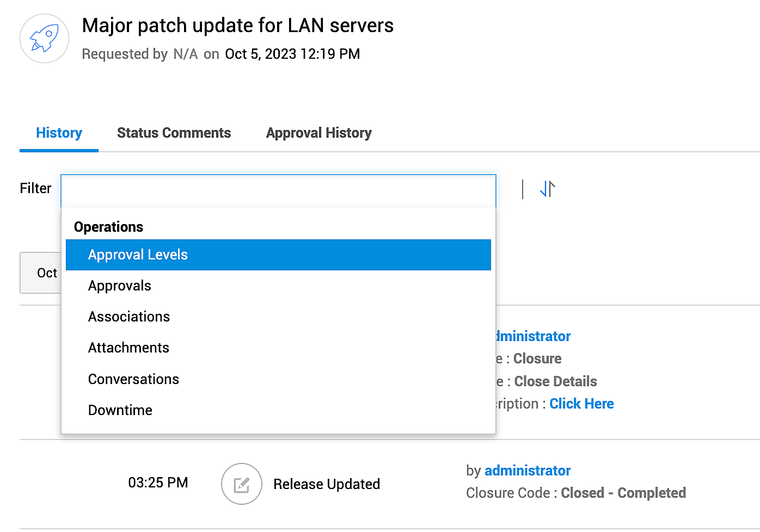
Task: Open the Approval History tab
Action: 319,133
